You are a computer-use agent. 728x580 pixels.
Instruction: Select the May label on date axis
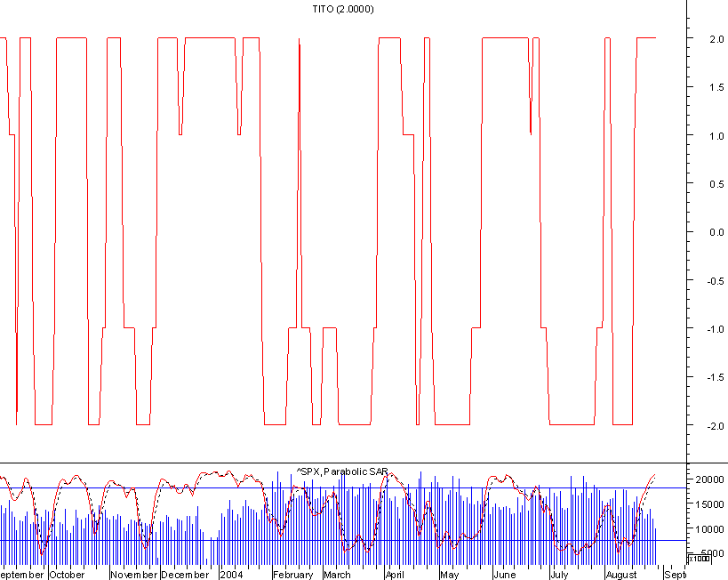(x=450, y=575)
